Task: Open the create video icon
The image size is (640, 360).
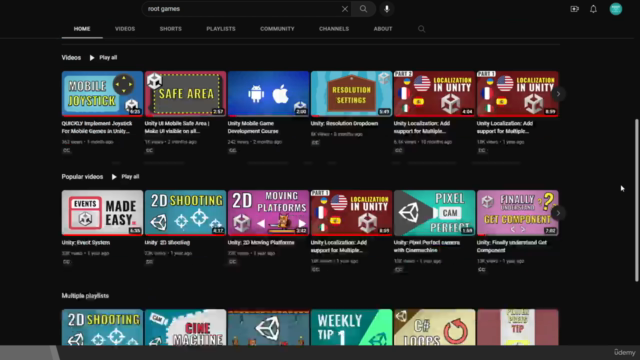Action: pyautogui.click(x=574, y=9)
